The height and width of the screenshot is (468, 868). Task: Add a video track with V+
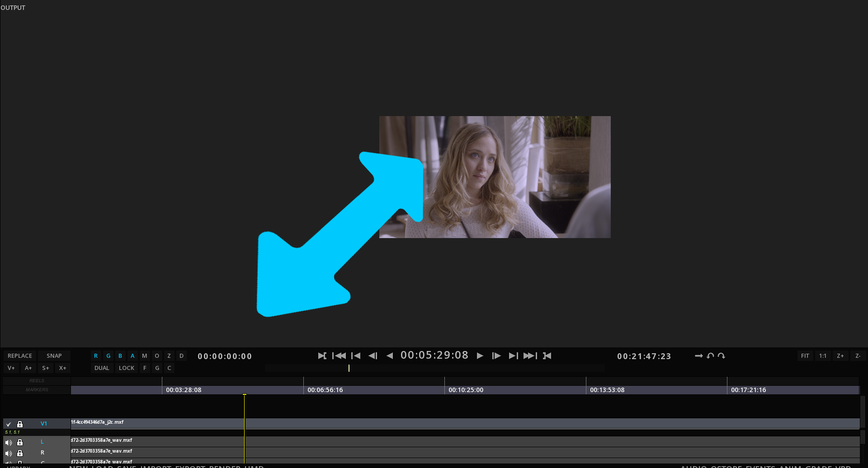[11, 368]
